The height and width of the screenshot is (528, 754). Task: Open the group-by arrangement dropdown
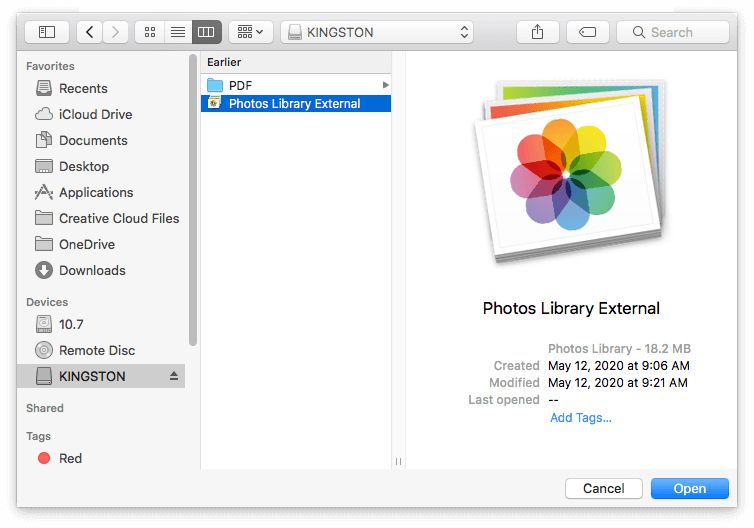point(251,32)
